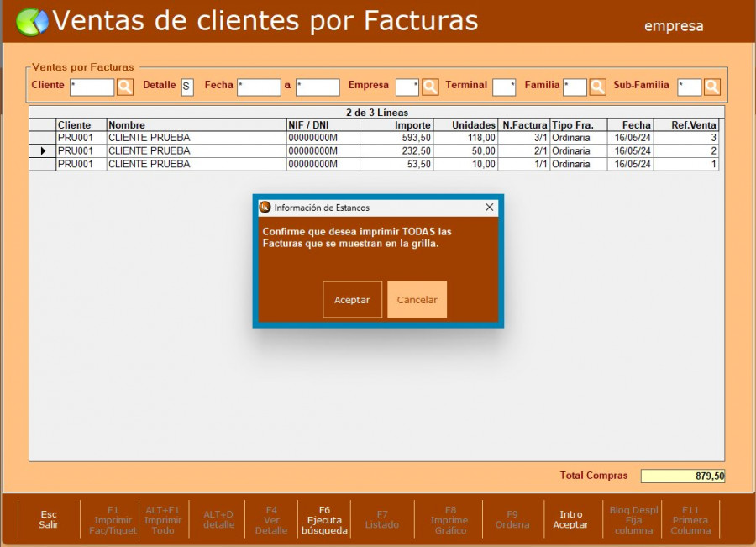Click the row selector arrow for second row
The height and width of the screenshot is (547, 756).
[43, 151]
